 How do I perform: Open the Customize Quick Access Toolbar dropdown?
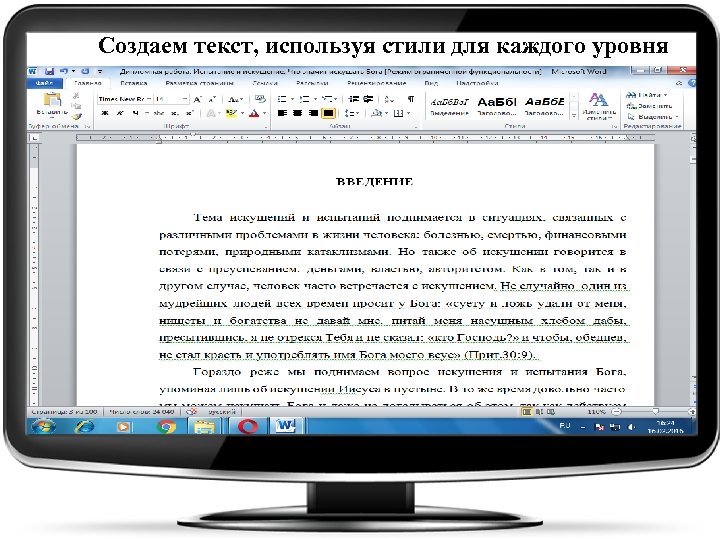click(100, 71)
